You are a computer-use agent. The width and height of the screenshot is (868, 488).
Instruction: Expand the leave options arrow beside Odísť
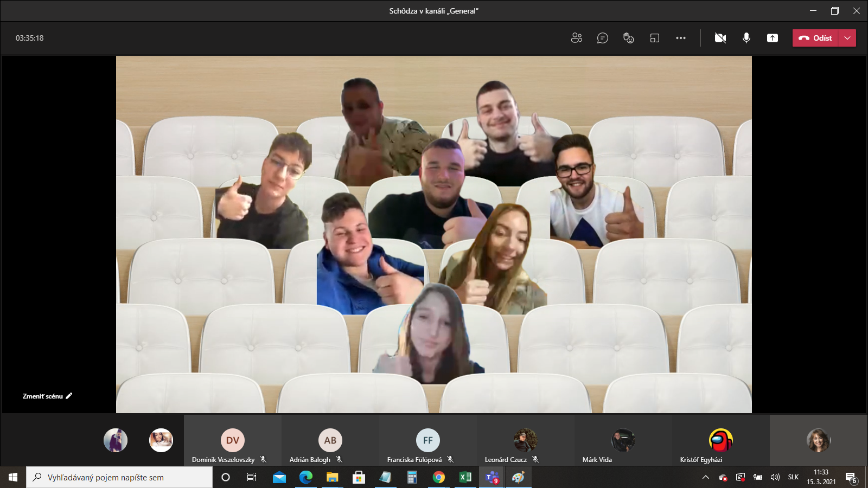[x=847, y=38]
